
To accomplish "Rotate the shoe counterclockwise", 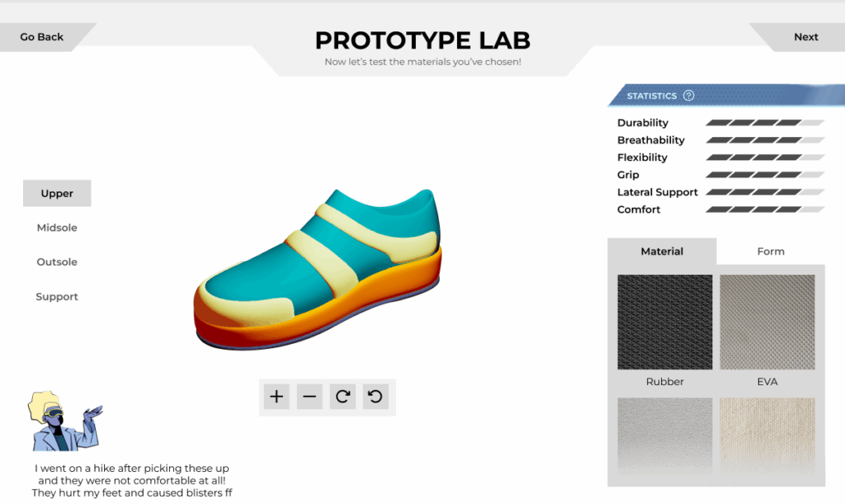I will (x=375, y=397).
